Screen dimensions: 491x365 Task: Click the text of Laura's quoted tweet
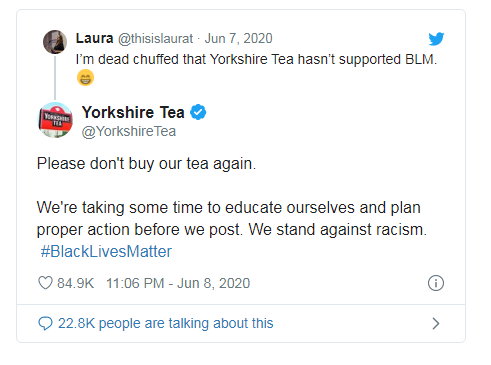click(256, 60)
